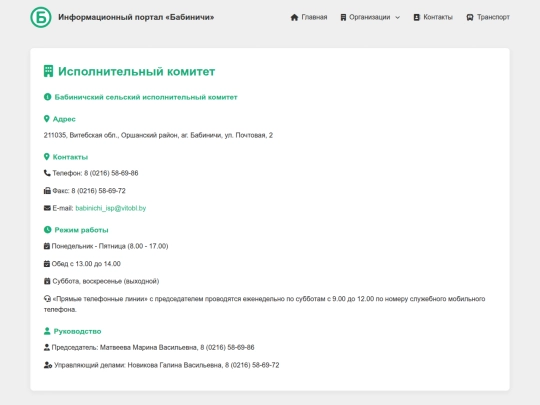This screenshot has width=540, height=405.
Task: Click the pin icon beside Контакты heading
Action: [x=46, y=157]
